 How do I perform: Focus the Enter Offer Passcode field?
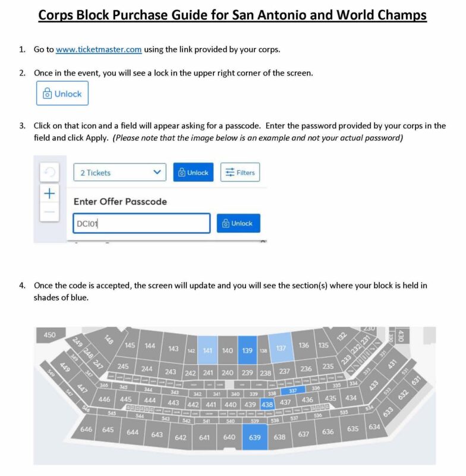tap(141, 224)
